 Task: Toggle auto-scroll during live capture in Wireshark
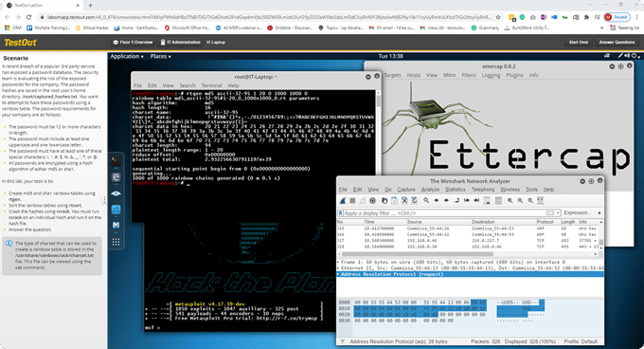(x=487, y=201)
